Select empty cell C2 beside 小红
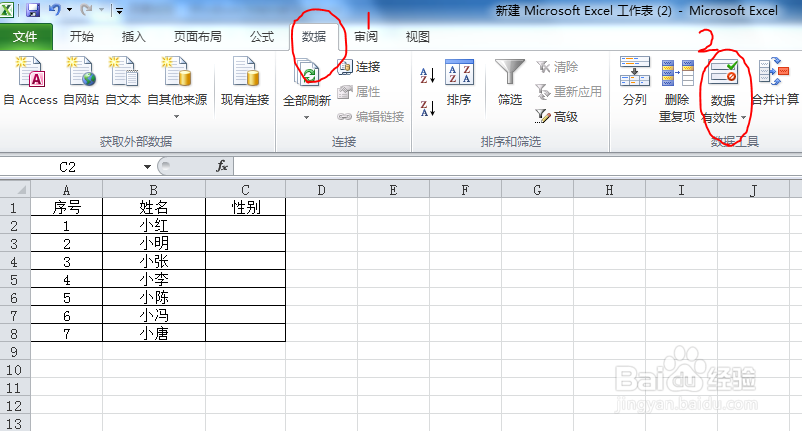This screenshot has width=802, height=431. coord(246,225)
